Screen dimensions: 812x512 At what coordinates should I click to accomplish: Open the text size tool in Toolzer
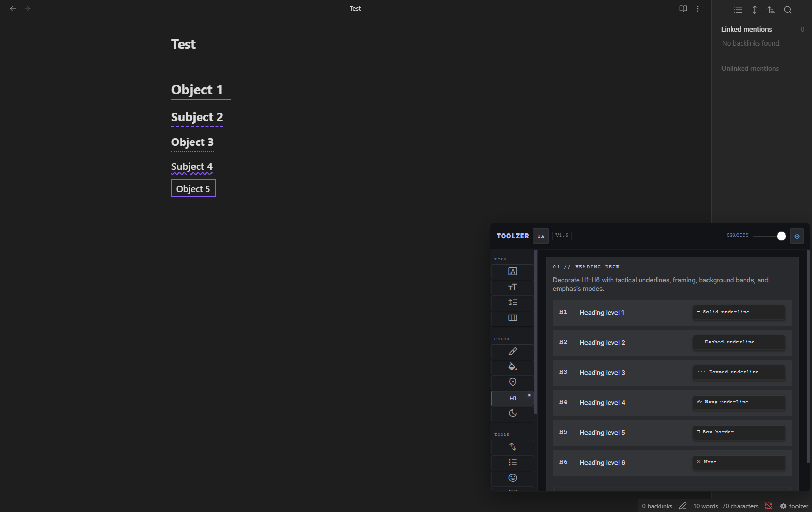point(513,287)
